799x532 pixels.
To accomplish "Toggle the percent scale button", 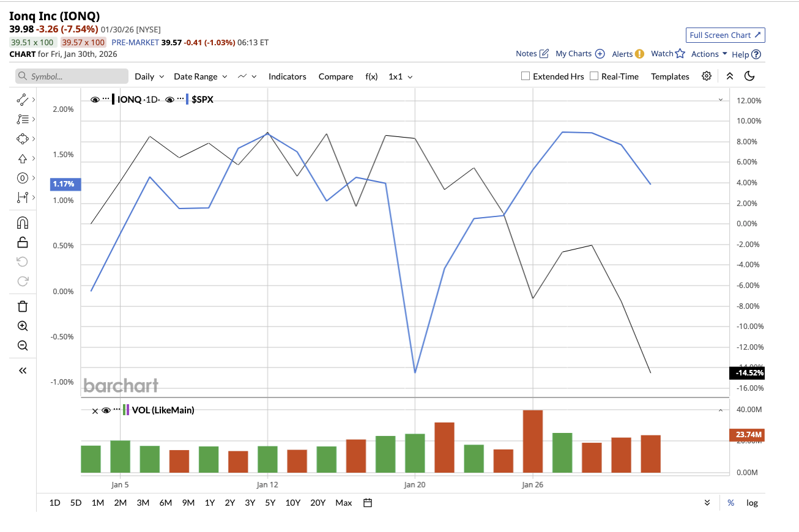I will (730, 503).
